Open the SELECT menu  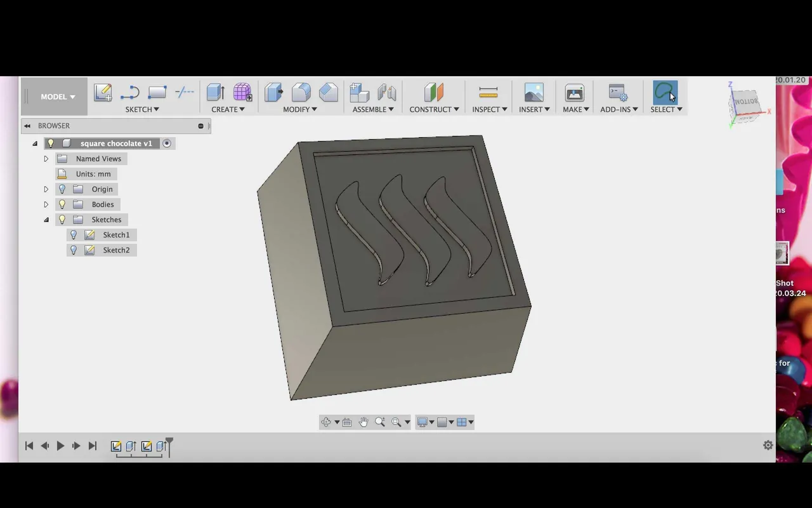[666, 109]
